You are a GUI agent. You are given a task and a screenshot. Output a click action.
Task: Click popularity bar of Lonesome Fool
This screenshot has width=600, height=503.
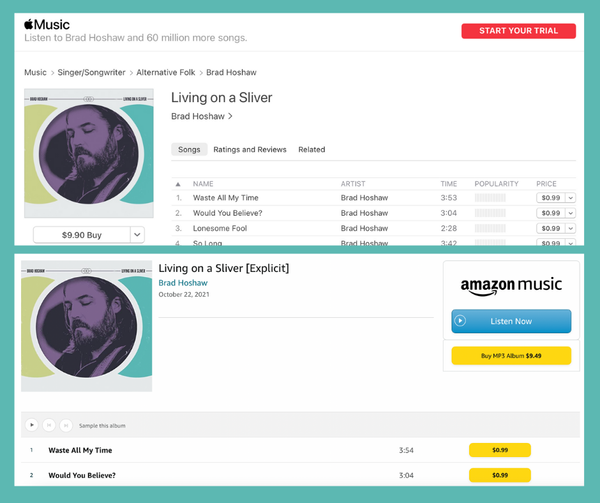click(x=490, y=228)
